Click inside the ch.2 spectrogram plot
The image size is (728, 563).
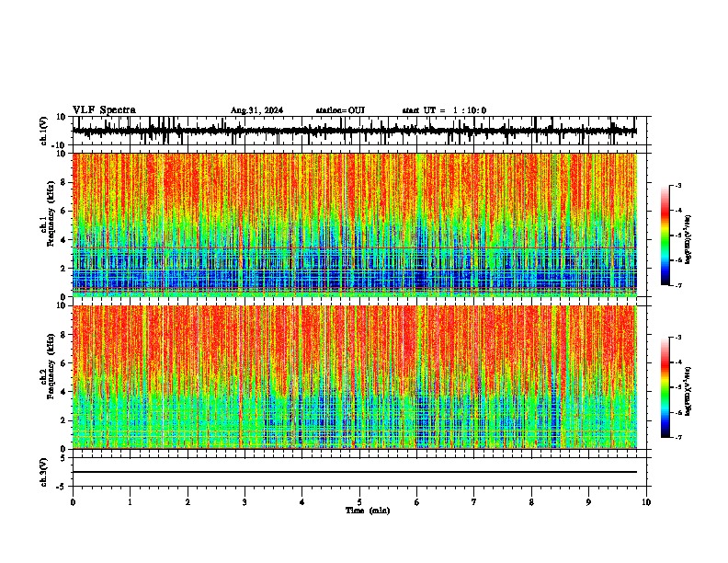tap(355, 377)
